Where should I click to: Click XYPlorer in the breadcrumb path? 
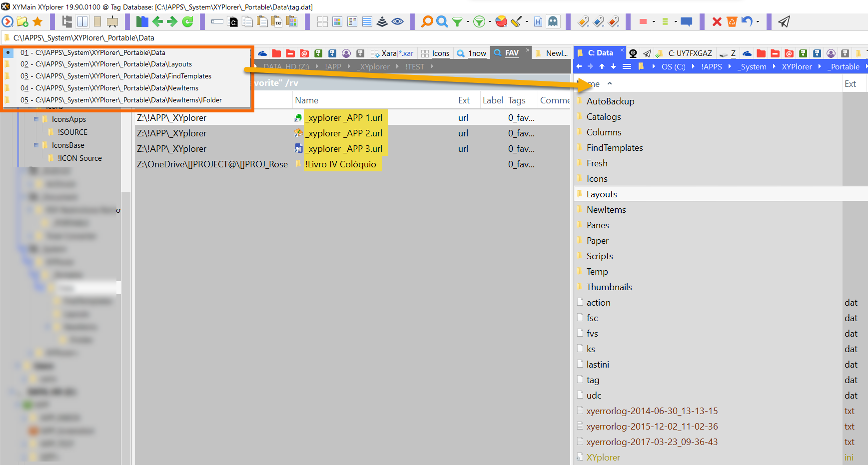pyautogui.click(x=797, y=66)
